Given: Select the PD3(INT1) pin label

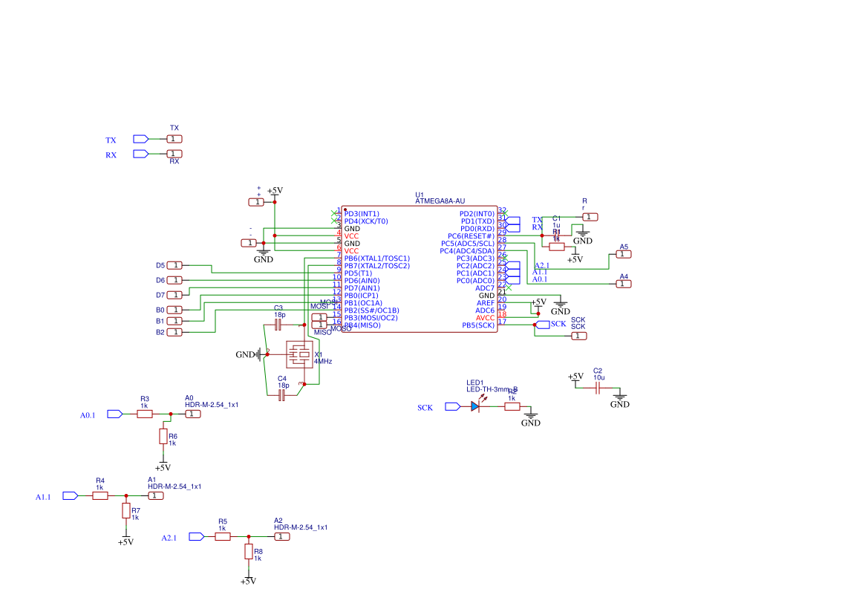Looking at the screenshot, I should [362, 214].
